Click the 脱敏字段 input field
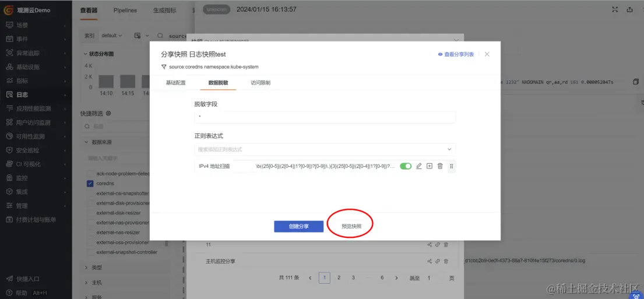The height and width of the screenshot is (299, 644). [x=325, y=117]
